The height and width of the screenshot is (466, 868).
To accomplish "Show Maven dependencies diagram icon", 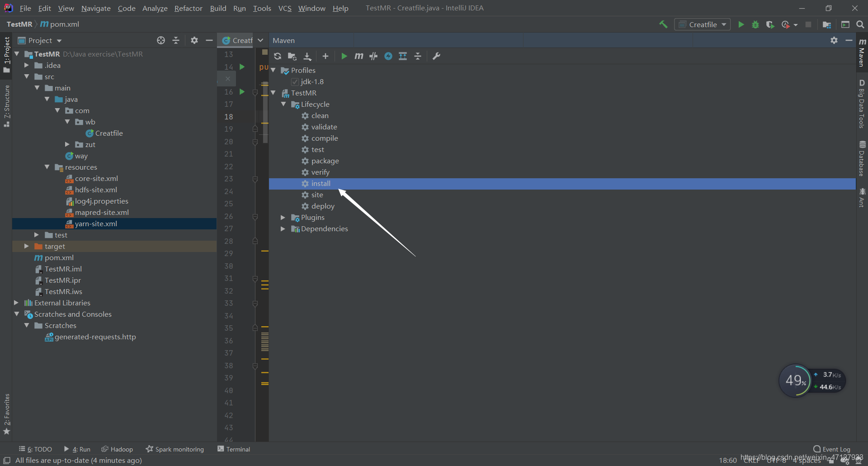I will coord(403,56).
